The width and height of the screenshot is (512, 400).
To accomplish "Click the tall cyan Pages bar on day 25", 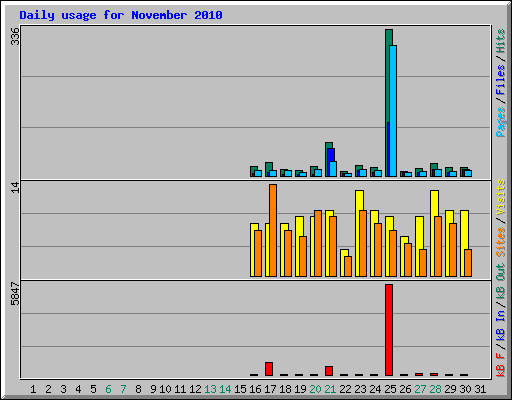I will (x=393, y=111).
